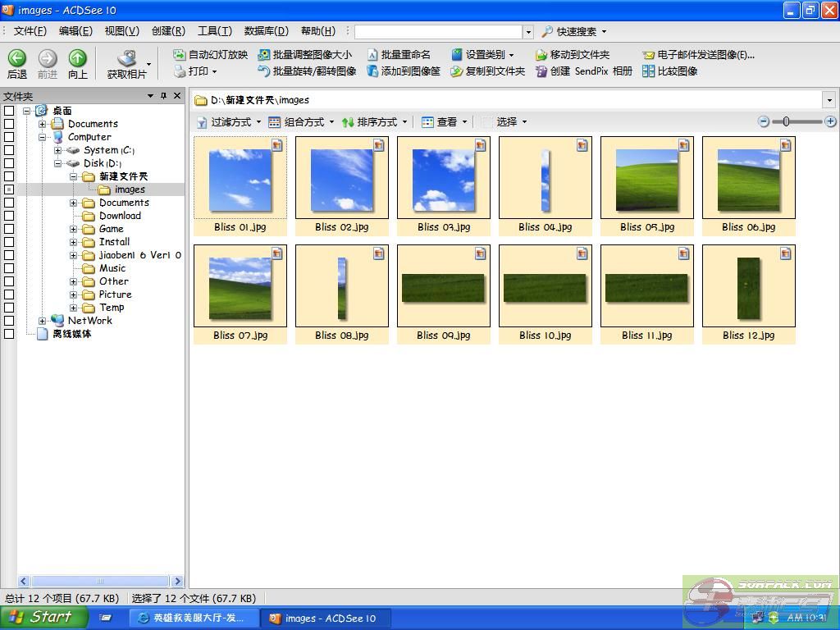
Task: Click the zoom out minus icon
Action: click(x=764, y=121)
